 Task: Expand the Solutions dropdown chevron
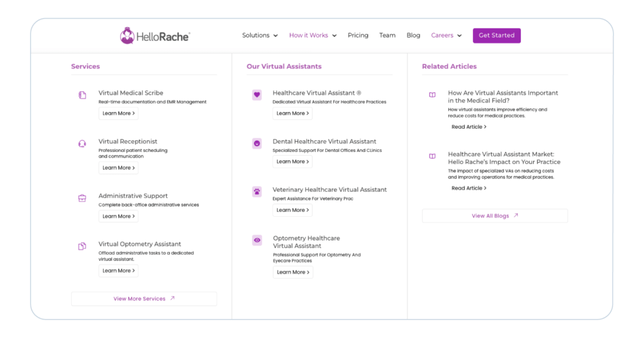(275, 36)
